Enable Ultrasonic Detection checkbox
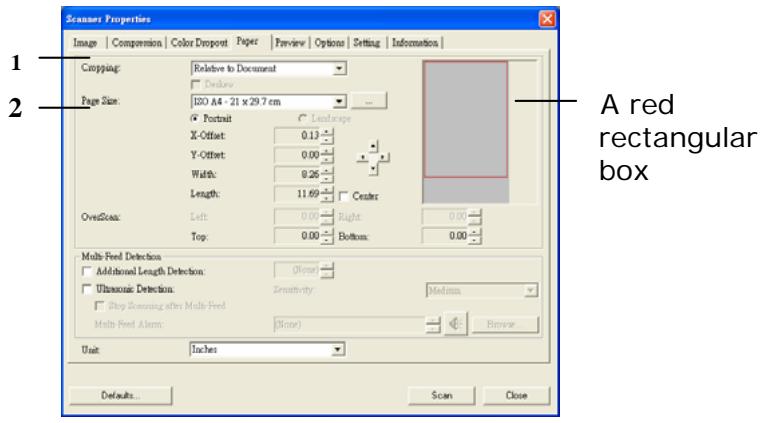This screenshot has width=762, height=423. click(x=87, y=289)
